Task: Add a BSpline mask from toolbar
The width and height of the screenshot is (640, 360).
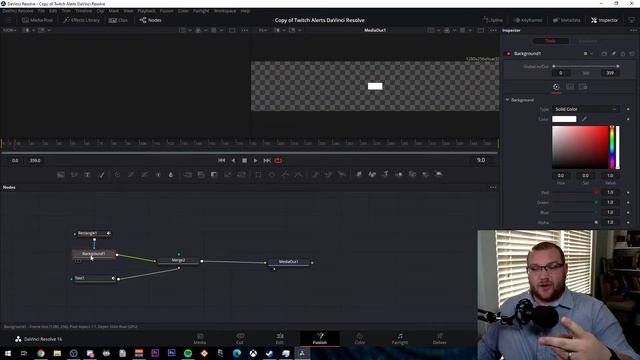Action: pos(299,175)
